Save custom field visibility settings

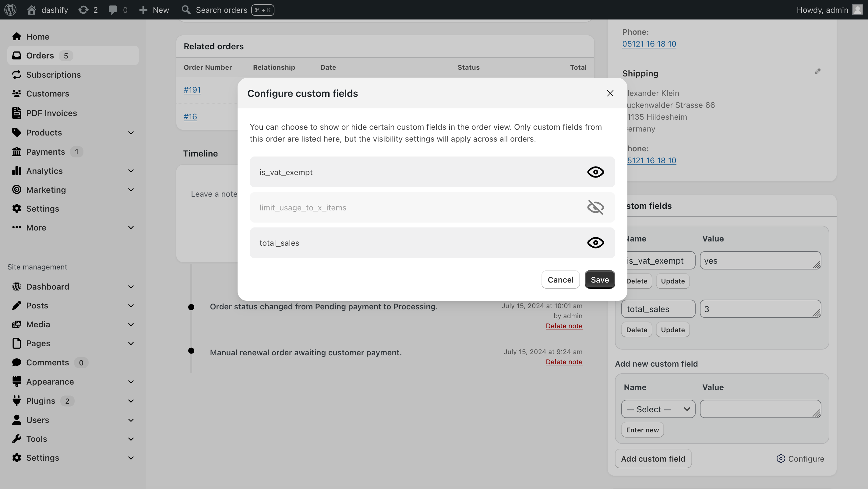[x=599, y=280]
